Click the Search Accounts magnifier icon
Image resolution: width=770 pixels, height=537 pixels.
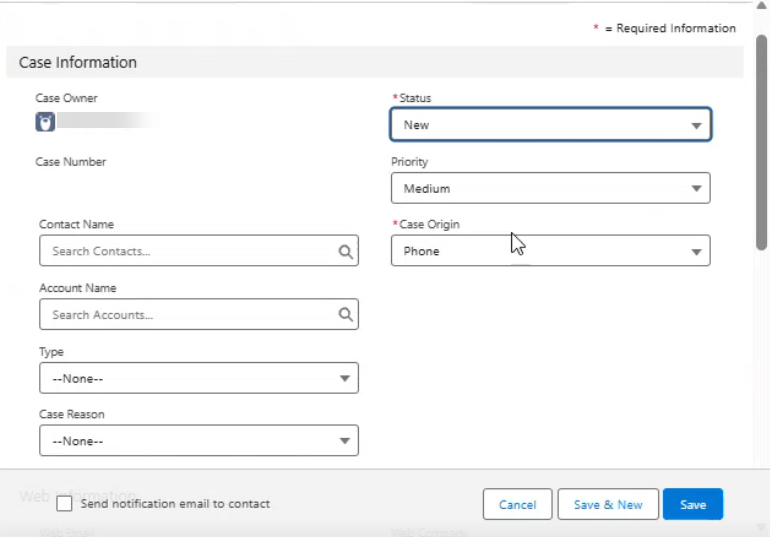346,315
